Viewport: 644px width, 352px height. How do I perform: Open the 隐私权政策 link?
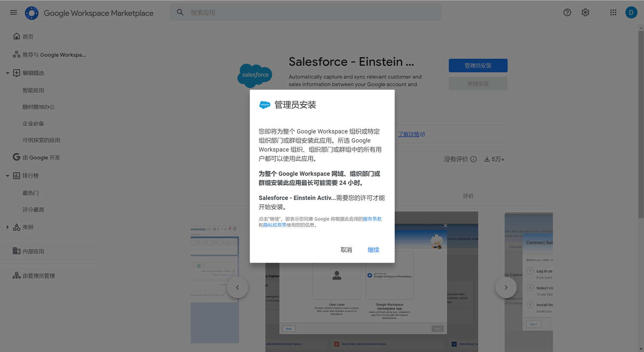click(x=275, y=225)
